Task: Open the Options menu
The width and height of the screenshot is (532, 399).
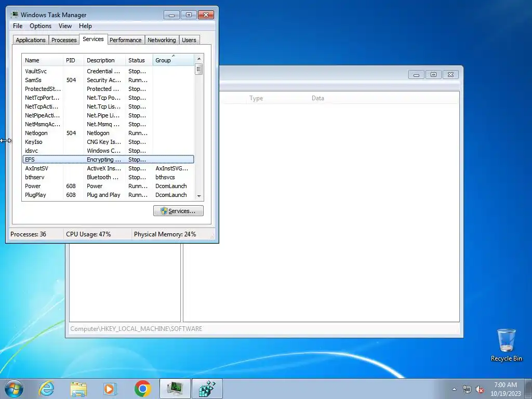Action: pos(41,26)
